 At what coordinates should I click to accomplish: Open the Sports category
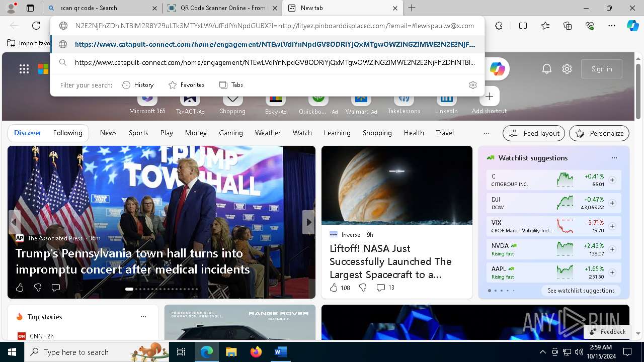[x=138, y=133]
